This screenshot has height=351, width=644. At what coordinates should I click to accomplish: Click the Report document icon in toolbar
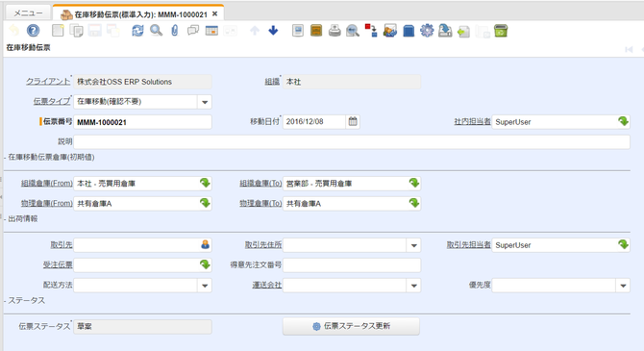[298, 31]
